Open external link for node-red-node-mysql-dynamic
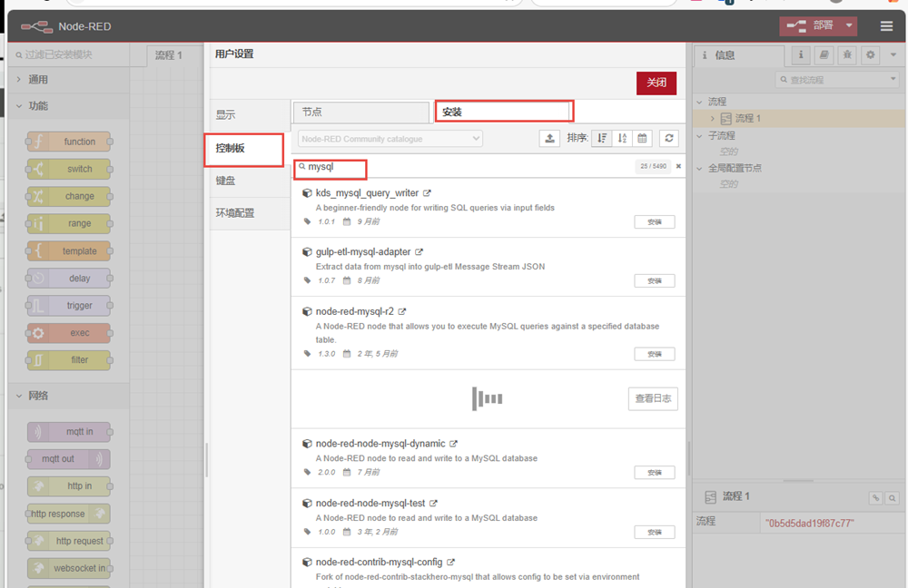This screenshot has width=908, height=588. [x=453, y=444]
